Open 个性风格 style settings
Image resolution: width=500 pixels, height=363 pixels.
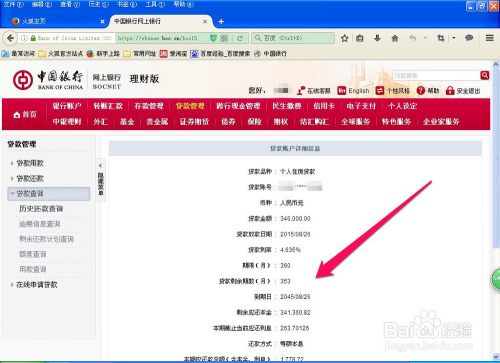pos(392,91)
